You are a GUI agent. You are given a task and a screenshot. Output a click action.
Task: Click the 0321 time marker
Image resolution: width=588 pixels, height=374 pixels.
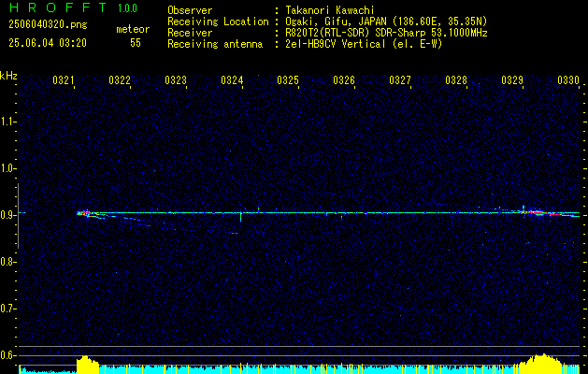click(x=64, y=79)
